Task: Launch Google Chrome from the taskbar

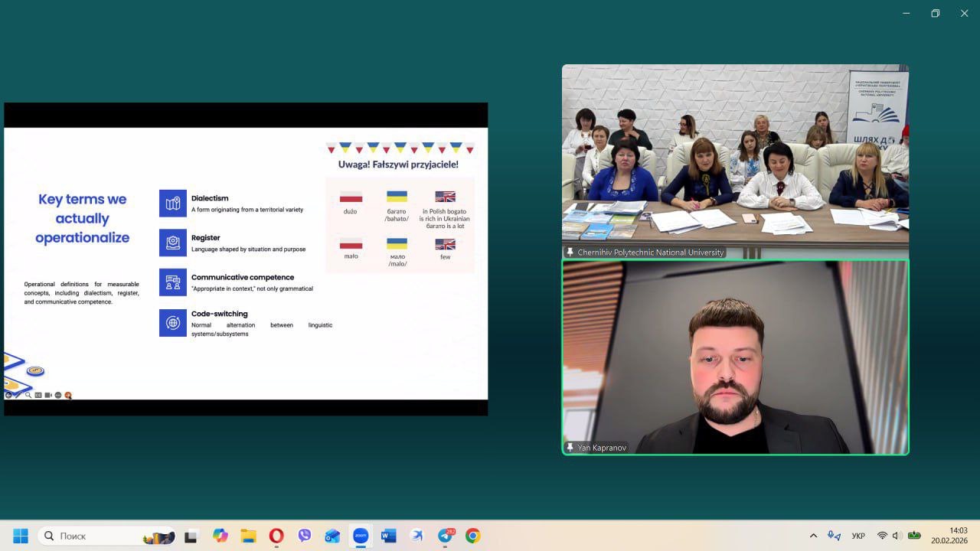Action: [x=473, y=536]
